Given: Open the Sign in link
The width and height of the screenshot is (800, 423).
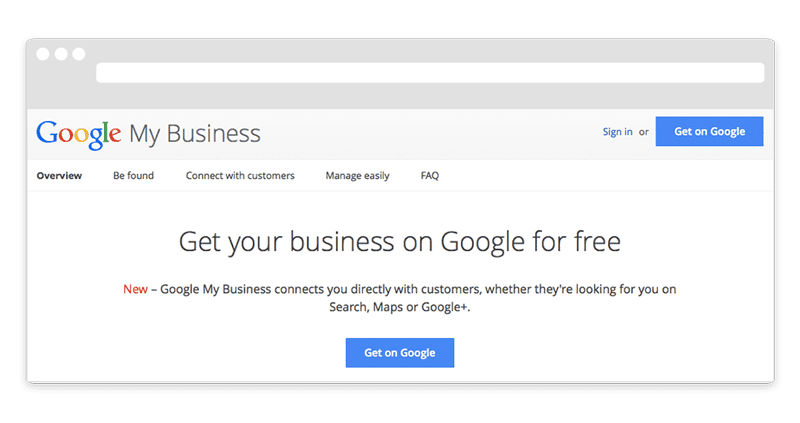Looking at the screenshot, I should [617, 132].
